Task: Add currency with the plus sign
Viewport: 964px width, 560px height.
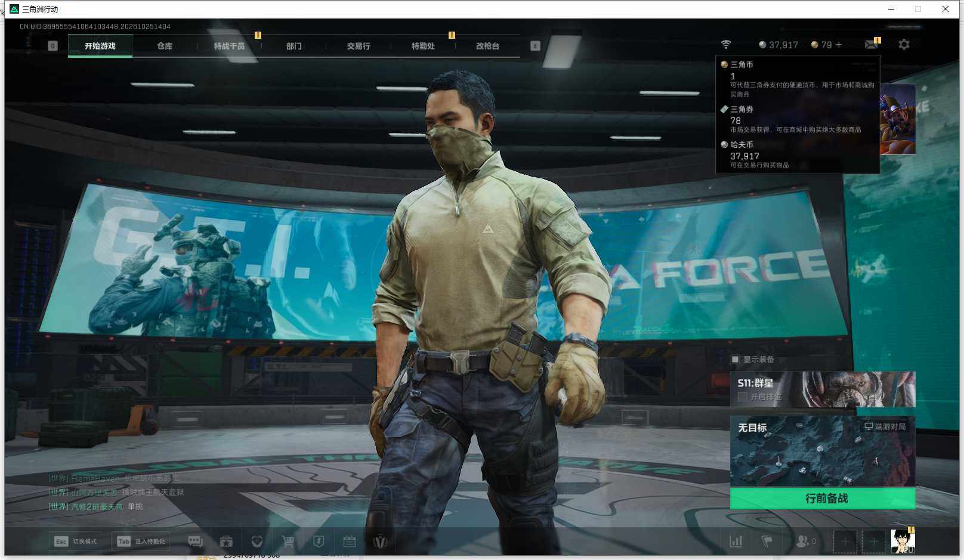Action: (839, 45)
